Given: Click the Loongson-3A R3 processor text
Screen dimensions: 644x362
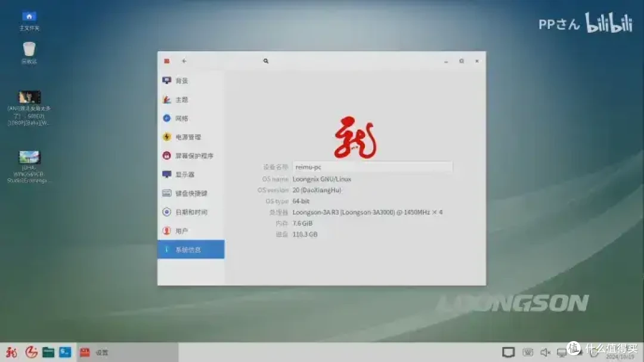Looking at the screenshot, I should coord(367,212).
